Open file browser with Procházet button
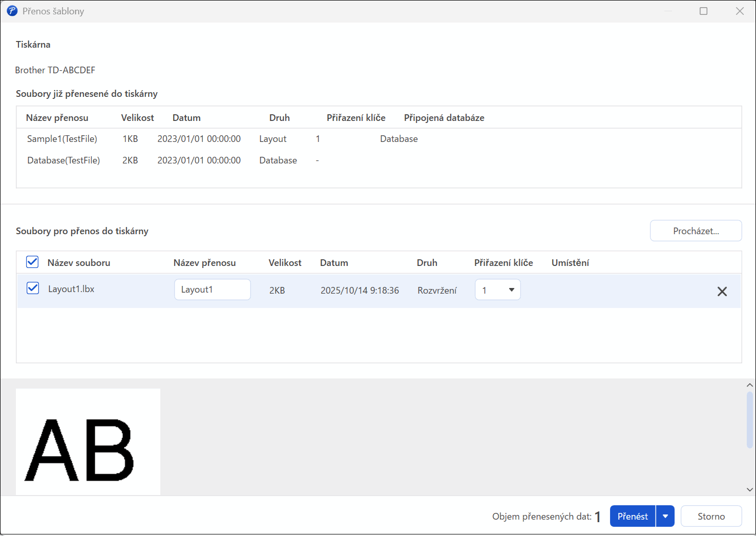756x536 pixels. [x=696, y=231]
